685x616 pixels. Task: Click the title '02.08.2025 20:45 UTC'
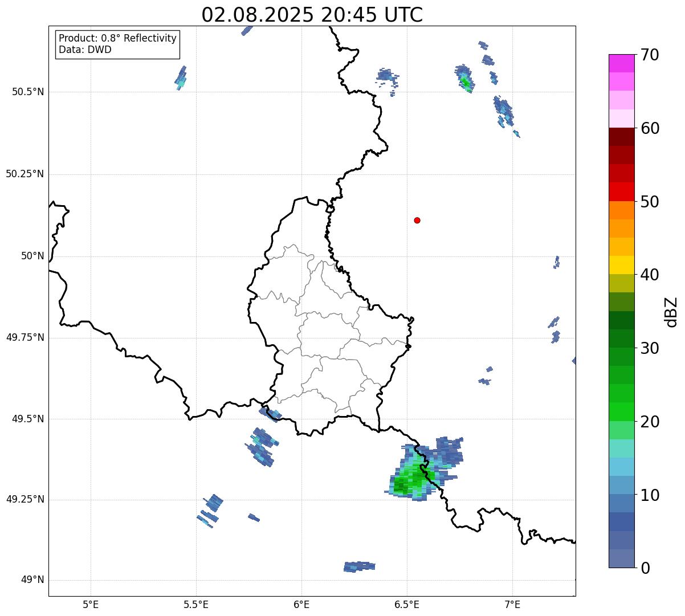pos(312,15)
